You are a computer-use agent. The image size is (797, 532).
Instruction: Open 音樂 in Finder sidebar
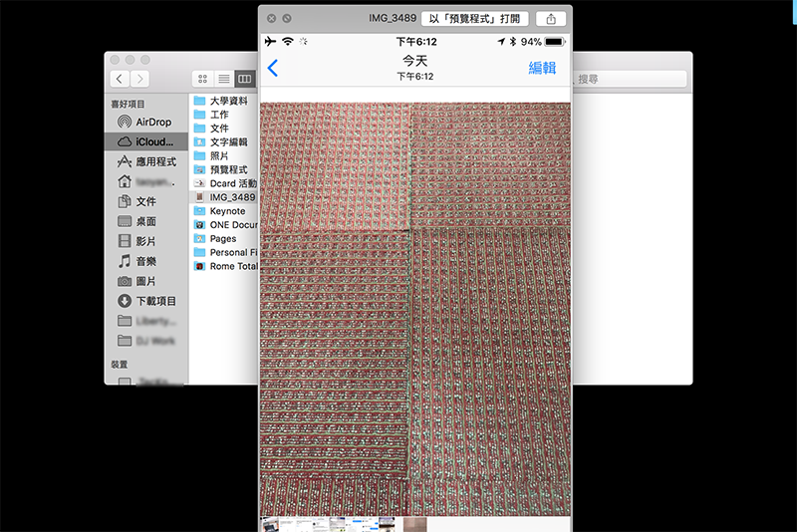point(146,261)
